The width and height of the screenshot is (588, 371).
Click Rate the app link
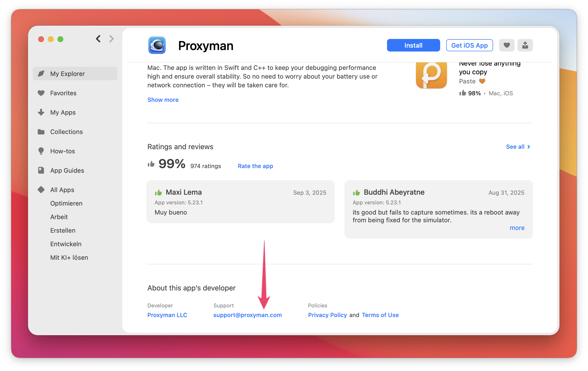click(255, 166)
